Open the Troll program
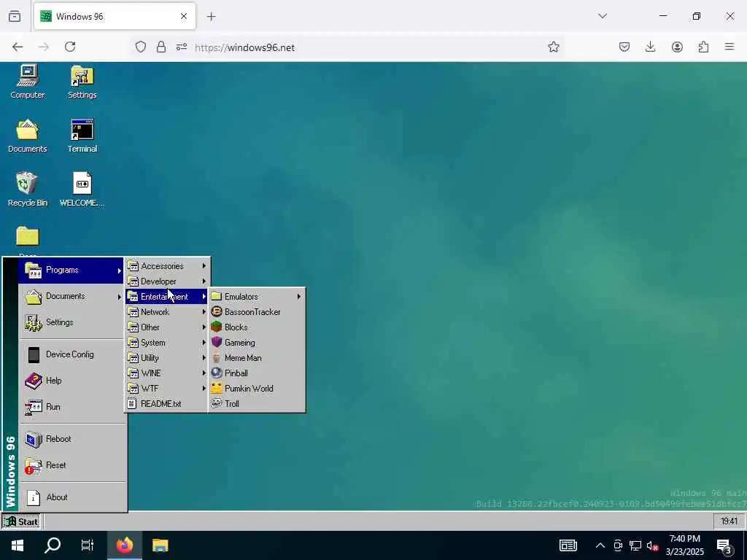 [x=257, y=403]
